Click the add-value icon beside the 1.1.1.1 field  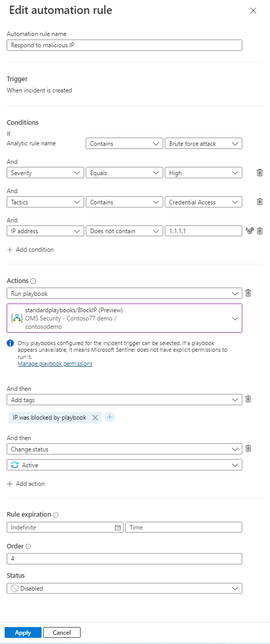coord(250,231)
